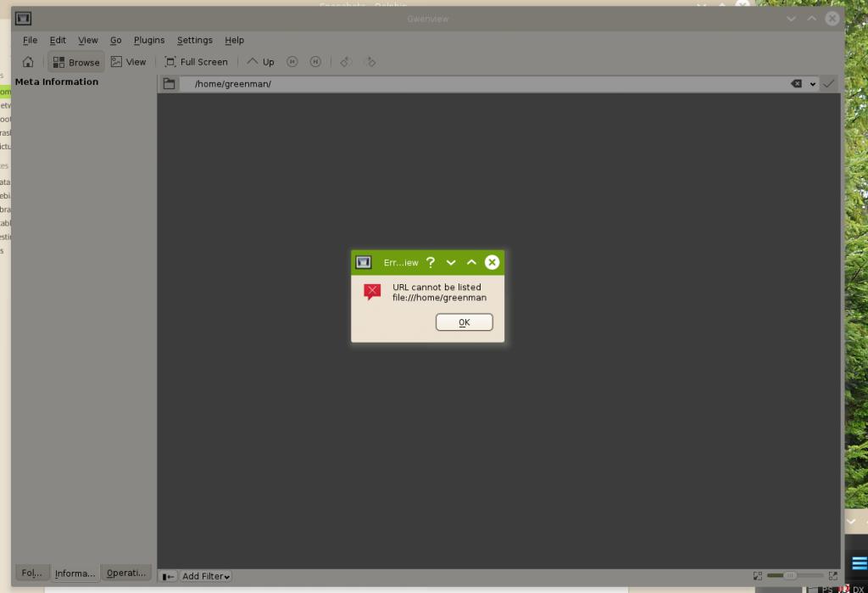Click the Rotate Right icon
The image size is (868, 593).
pos(370,62)
